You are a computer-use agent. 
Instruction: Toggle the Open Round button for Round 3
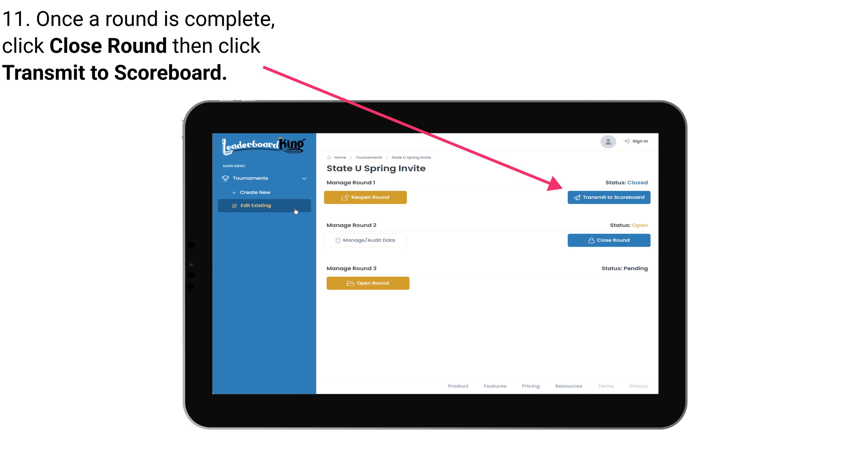(x=368, y=283)
